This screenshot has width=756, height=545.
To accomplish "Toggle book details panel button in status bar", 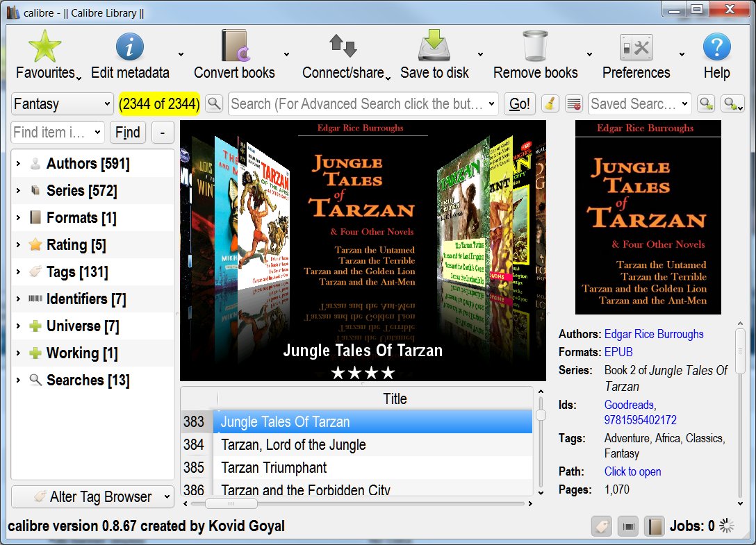I will (653, 526).
